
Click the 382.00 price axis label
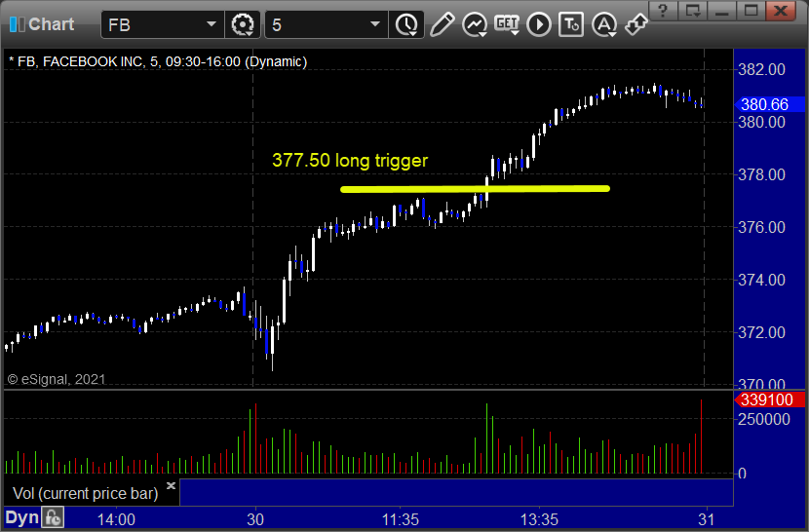tap(761, 69)
